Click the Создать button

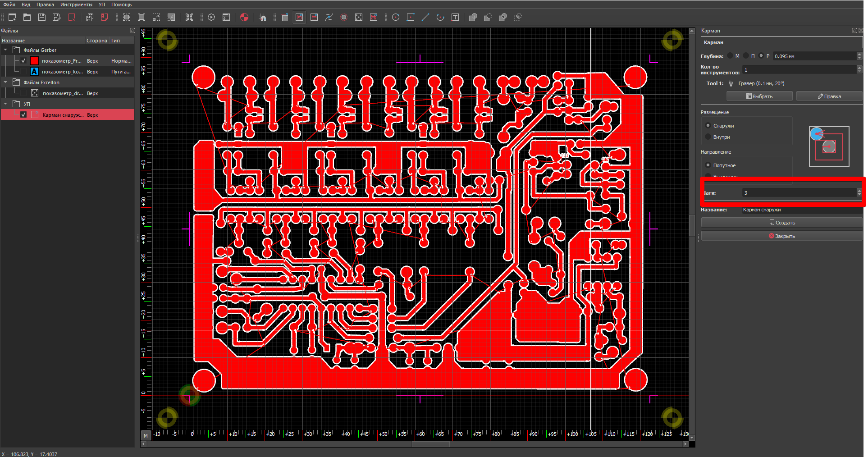(x=782, y=223)
